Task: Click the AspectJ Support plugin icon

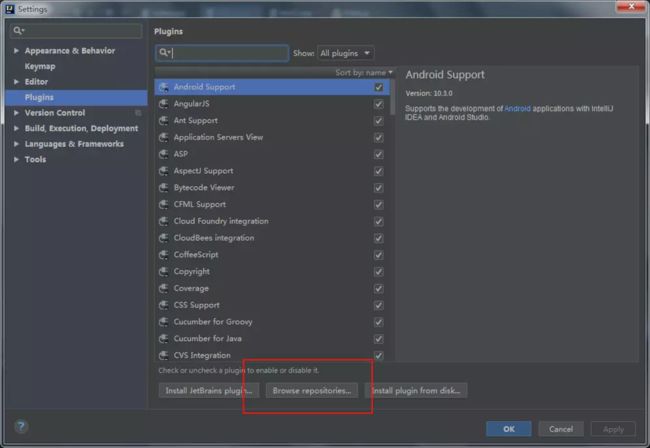Action: pos(164,171)
